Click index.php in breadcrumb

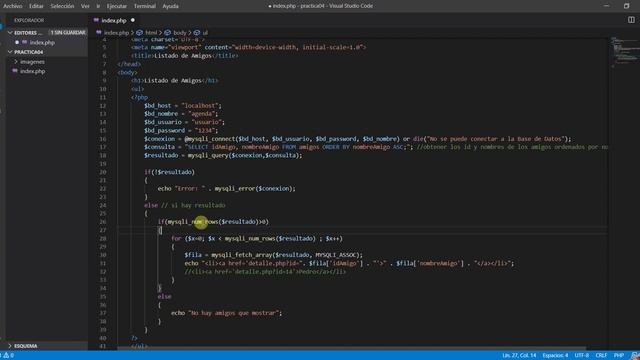pyautogui.click(x=116, y=33)
